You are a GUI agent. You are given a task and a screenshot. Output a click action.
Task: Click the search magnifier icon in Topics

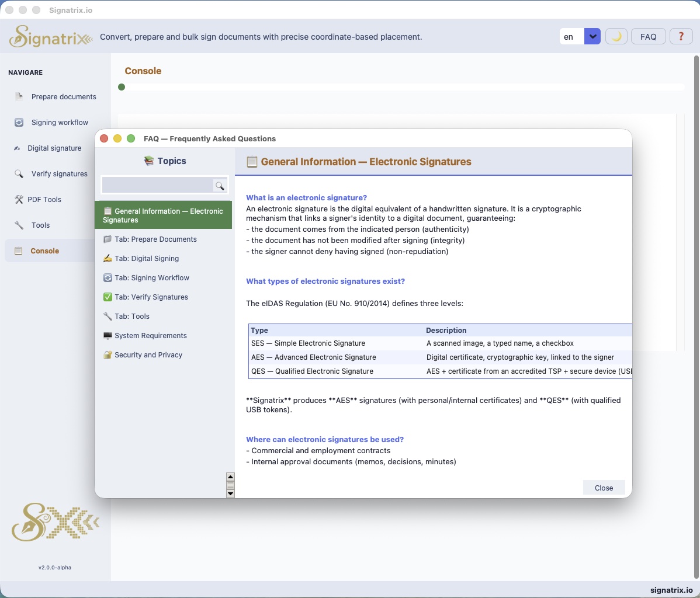pyautogui.click(x=220, y=186)
